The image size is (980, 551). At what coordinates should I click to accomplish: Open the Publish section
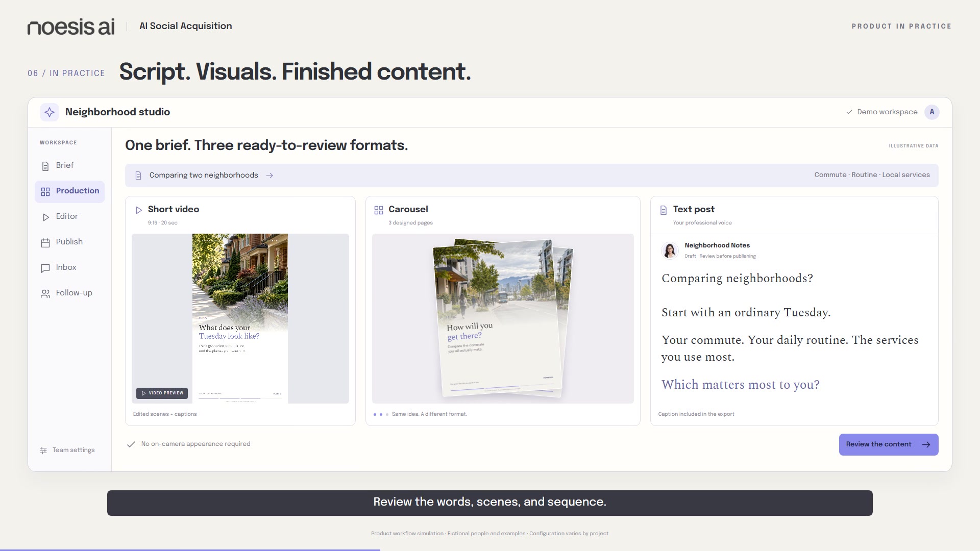click(x=69, y=242)
